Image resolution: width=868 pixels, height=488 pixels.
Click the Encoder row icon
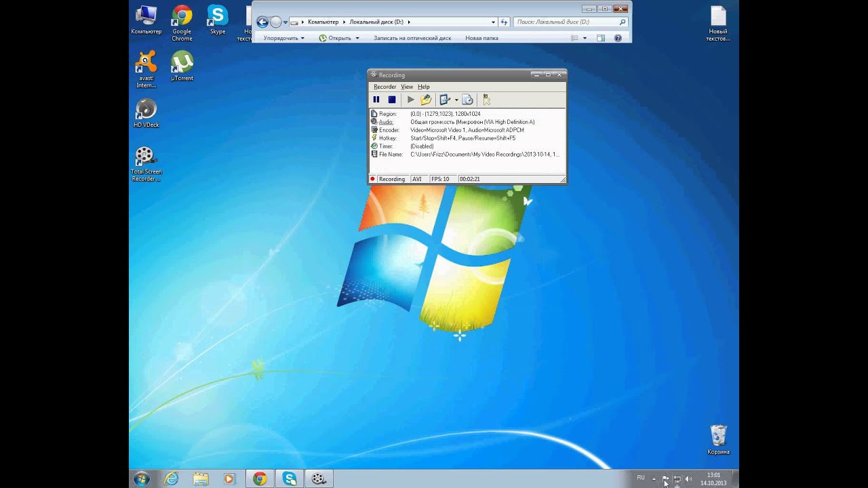pyautogui.click(x=374, y=130)
